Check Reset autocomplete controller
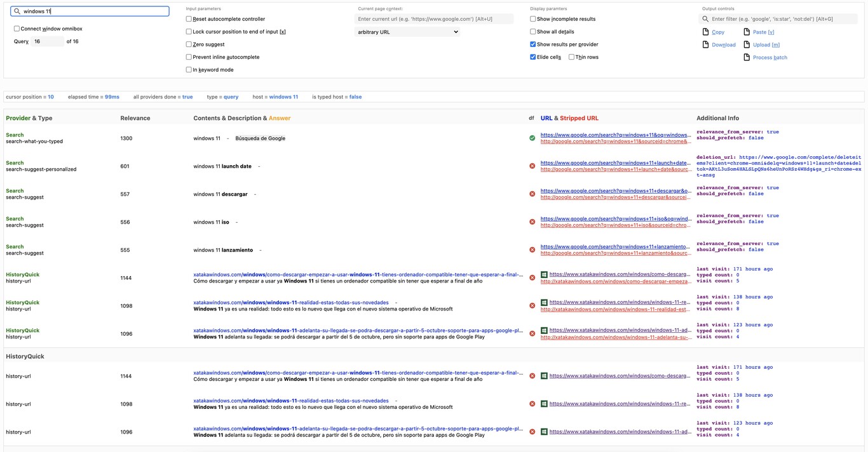Image resolution: width=868 pixels, height=452 pixels. point(189,19)
